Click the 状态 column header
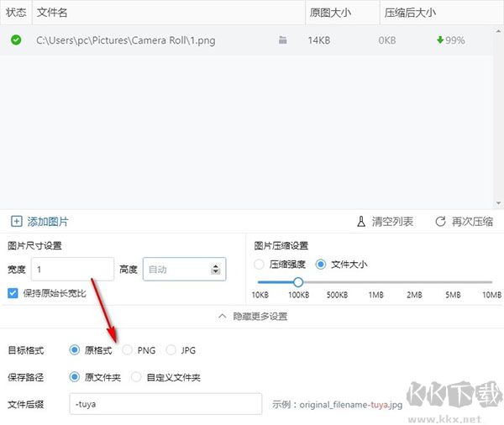 click(x=16, y=13)
